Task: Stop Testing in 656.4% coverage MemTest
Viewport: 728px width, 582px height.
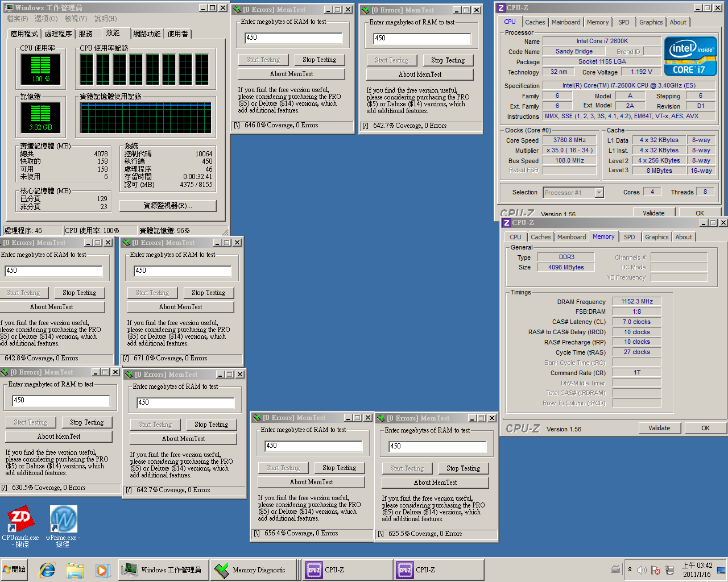Action: pyautogui.click(x=340, y=468)
